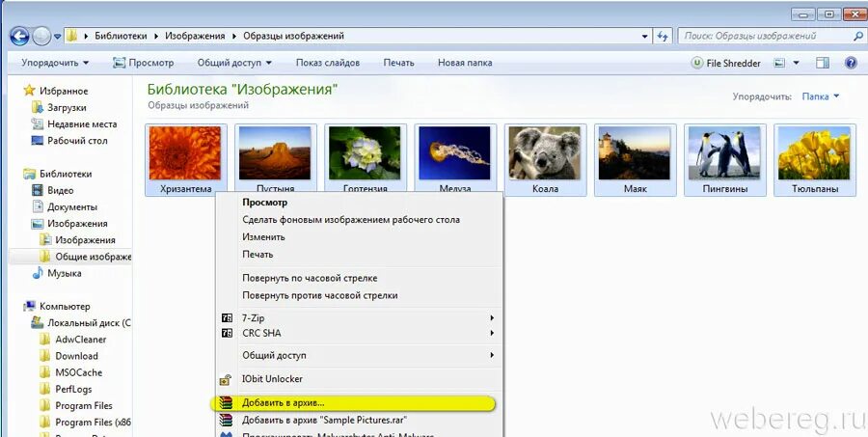
Task: Choose IObit Unlocker in context menu
Action: click(x=359, y=379)
